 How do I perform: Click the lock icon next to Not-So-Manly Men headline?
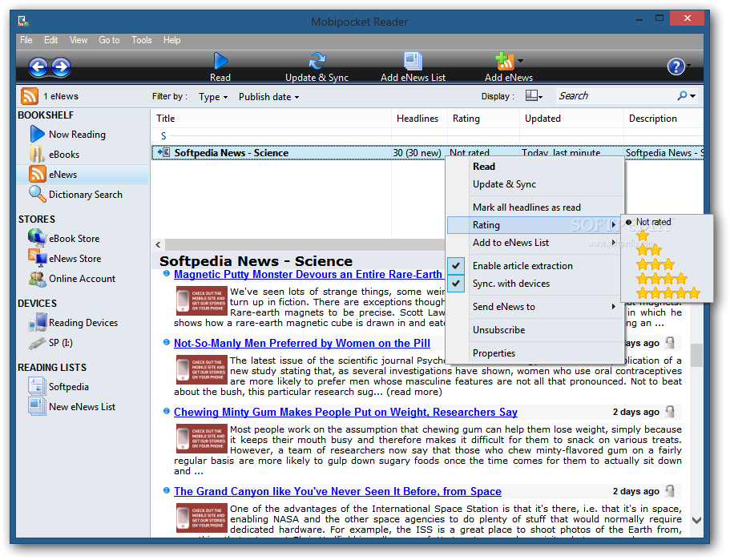[670, 343]
